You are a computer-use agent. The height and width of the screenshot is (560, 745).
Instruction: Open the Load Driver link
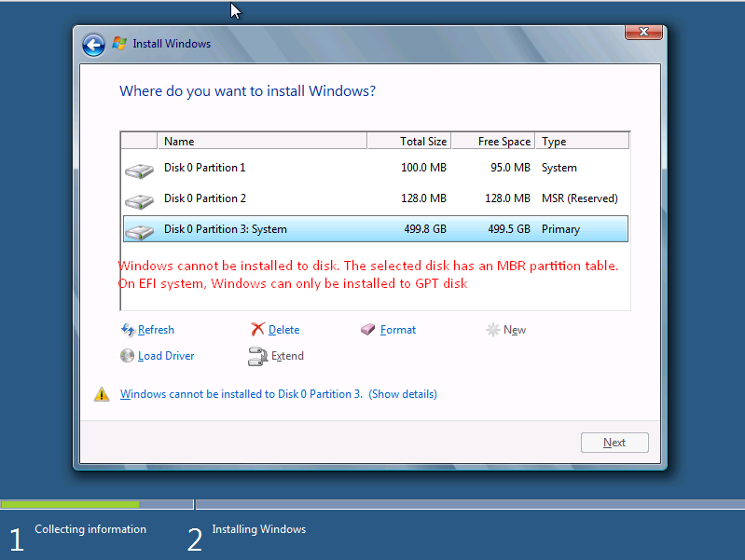[x=166, y=356]
